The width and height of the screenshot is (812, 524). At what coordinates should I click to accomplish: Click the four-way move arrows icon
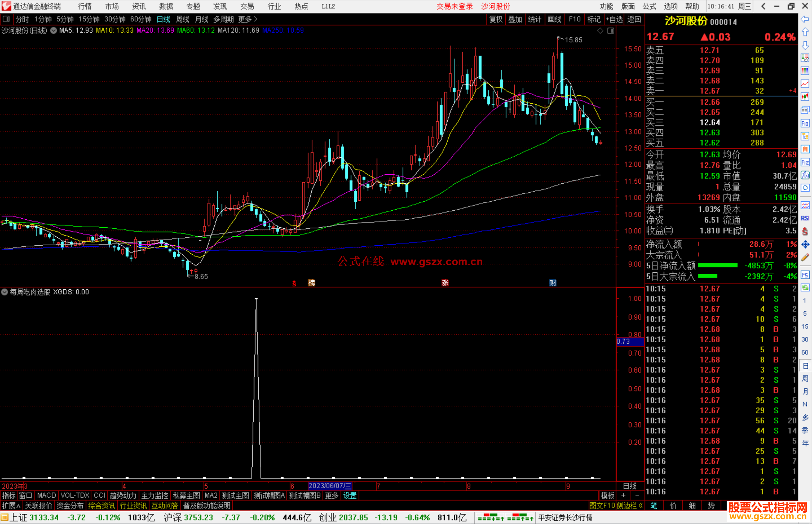click(805, 245)
